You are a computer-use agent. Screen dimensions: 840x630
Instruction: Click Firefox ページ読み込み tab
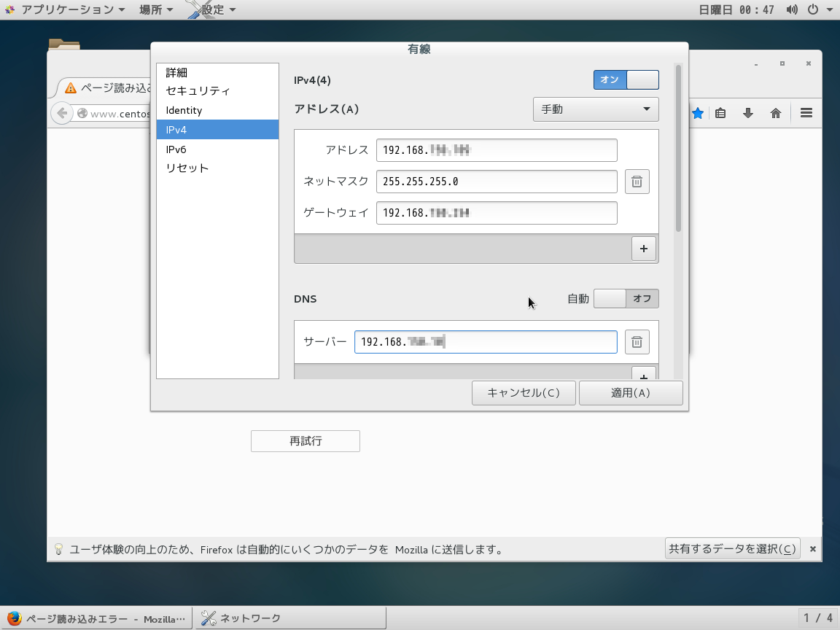[104, 87]
